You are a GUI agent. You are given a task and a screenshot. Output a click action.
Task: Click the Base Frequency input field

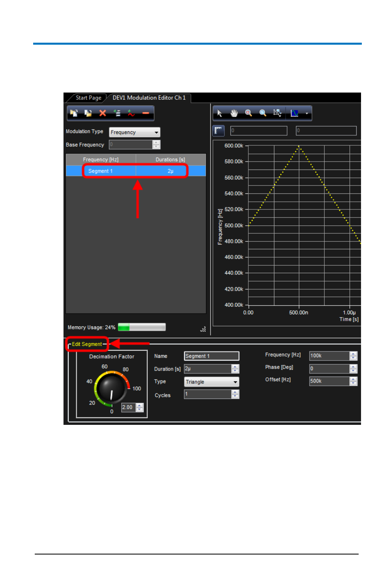pos(131,144)
